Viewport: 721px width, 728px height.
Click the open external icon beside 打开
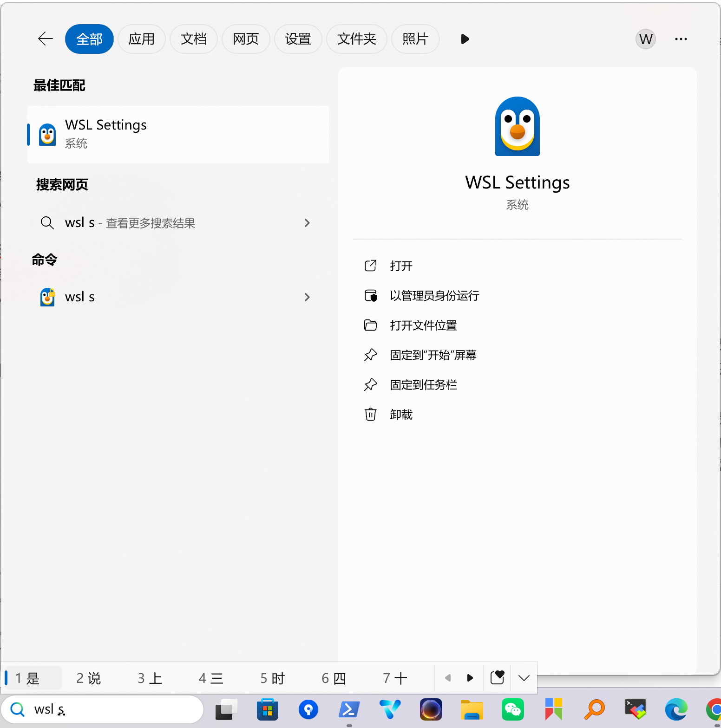tap(371, 266)
